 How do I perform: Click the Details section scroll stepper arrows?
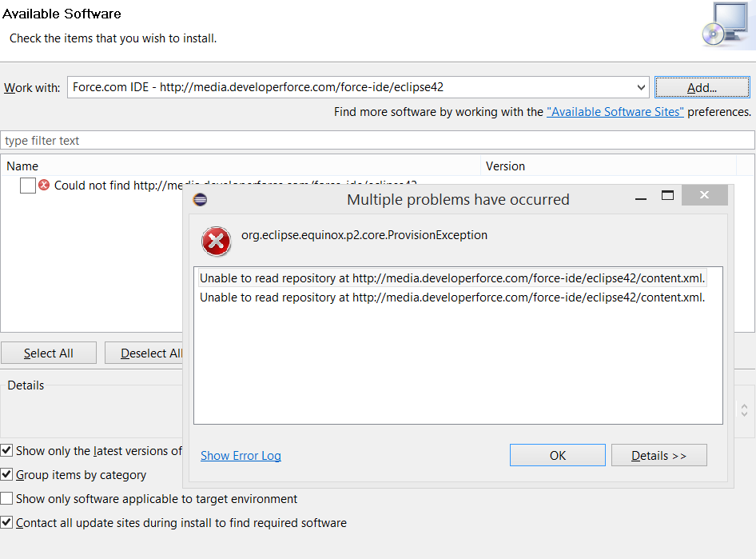tap(744, 410)
